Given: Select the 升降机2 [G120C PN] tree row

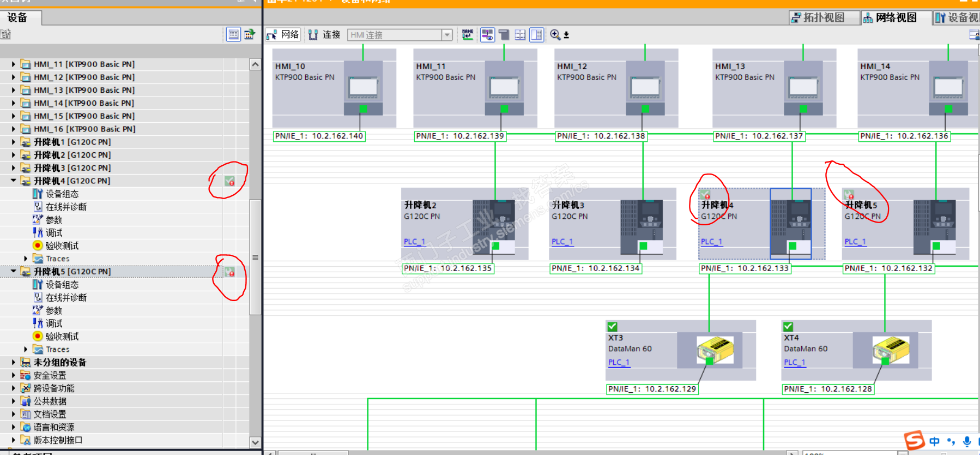Looking at the screenshot, I should 124,155.
